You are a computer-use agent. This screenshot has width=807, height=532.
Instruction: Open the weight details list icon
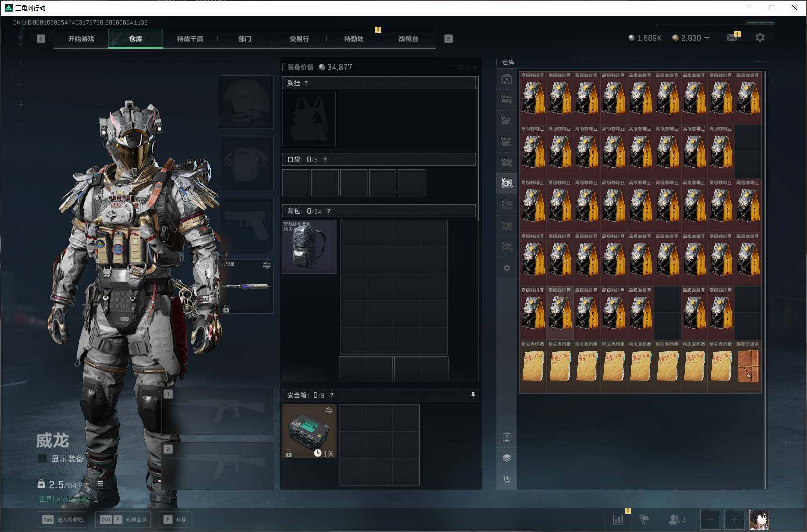point(100,484)
